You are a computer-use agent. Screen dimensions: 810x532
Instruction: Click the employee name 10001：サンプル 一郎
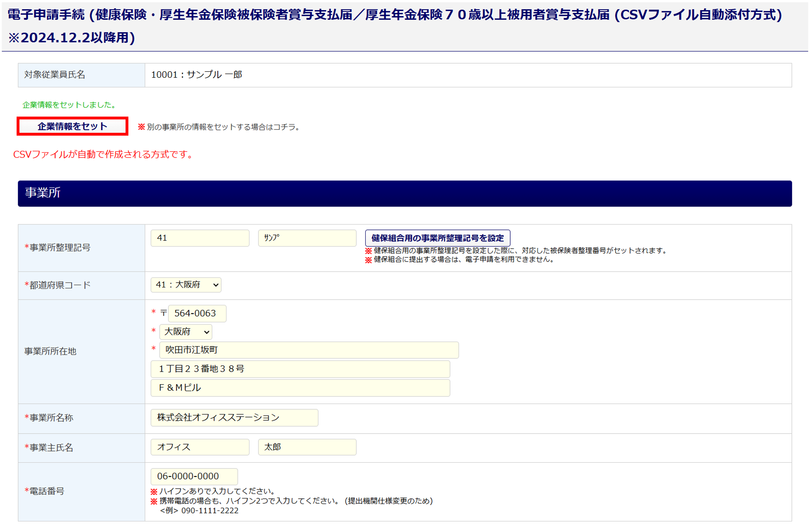[196, 75]
